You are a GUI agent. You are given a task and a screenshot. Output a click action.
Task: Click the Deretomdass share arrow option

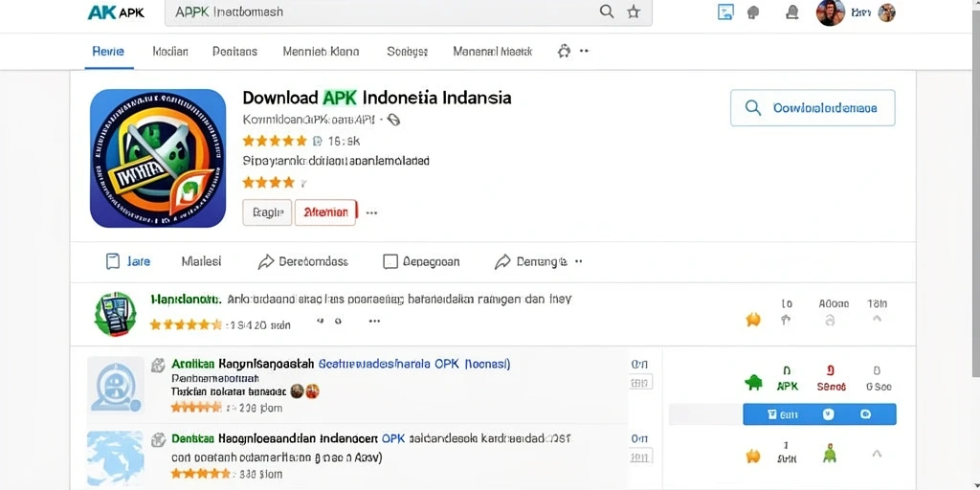(303, 261)
